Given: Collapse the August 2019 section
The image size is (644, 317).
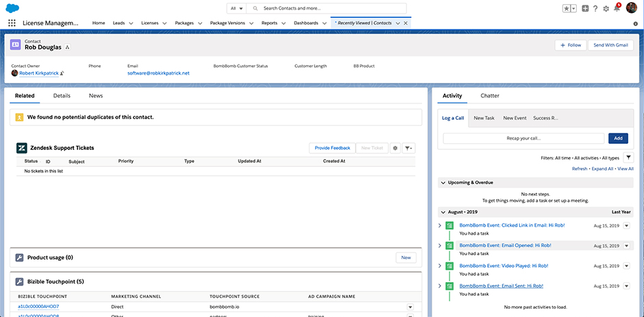Looking at the screenshot, I should coord(443,212).
